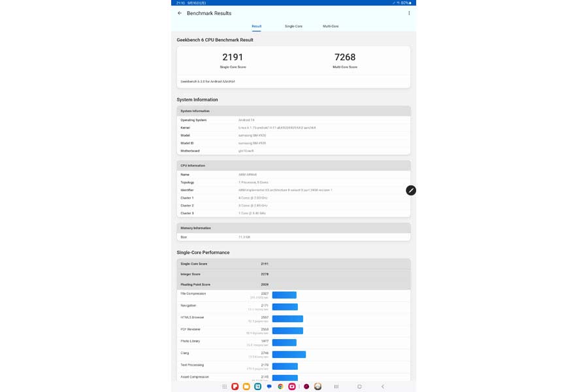
Task: Tap the Navigation result bar
Action: [285, 307]
